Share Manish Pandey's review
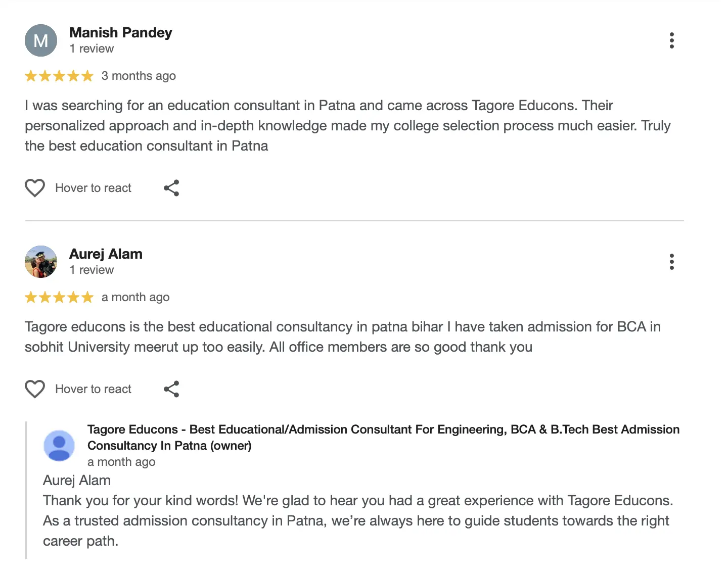Viewport: 728px width, 575px height. point(171,188)
